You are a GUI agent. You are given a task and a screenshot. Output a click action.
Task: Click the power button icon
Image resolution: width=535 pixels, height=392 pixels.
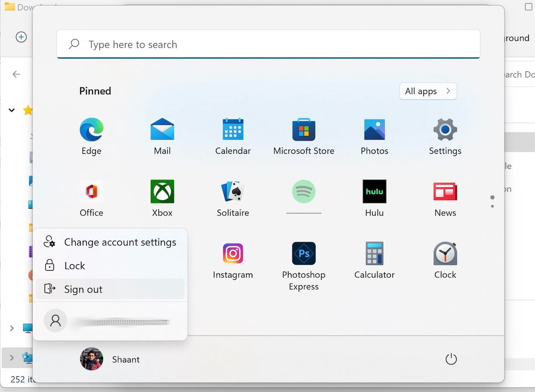point(451,359)
